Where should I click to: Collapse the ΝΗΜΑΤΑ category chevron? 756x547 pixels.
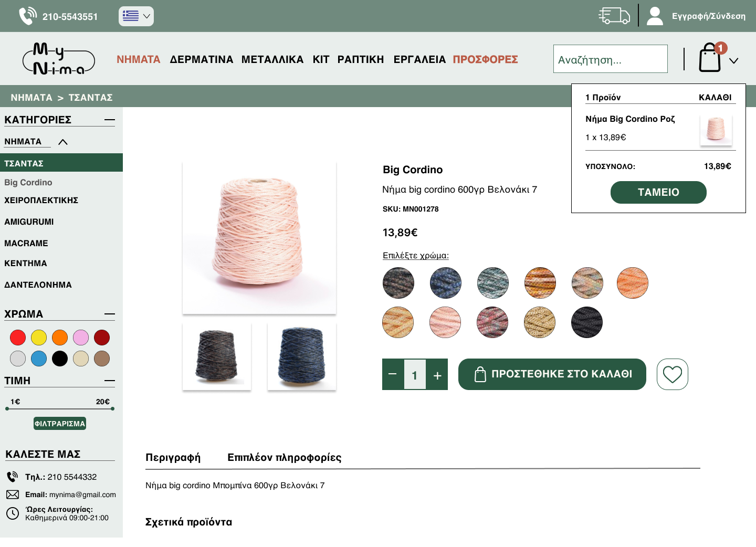click(63, 142)
